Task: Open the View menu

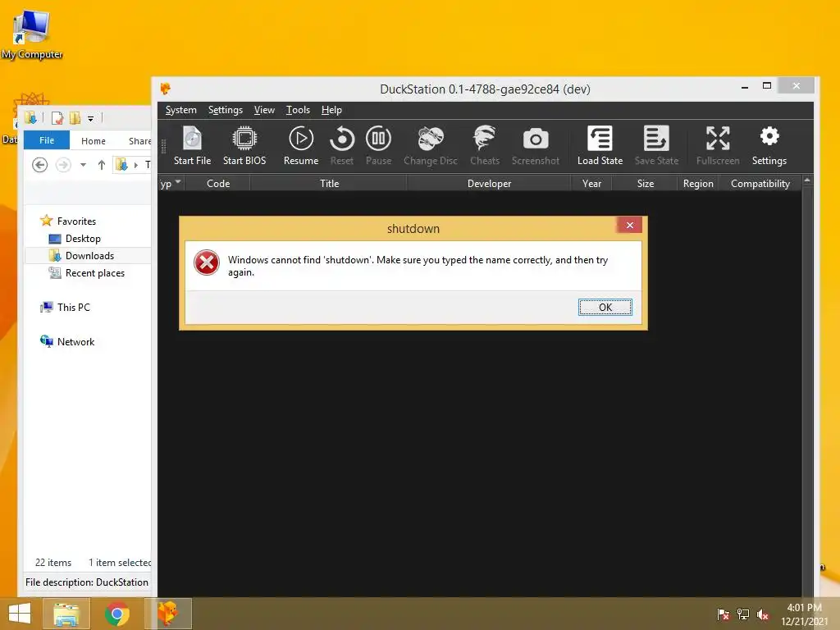Action: click(264, 110)
